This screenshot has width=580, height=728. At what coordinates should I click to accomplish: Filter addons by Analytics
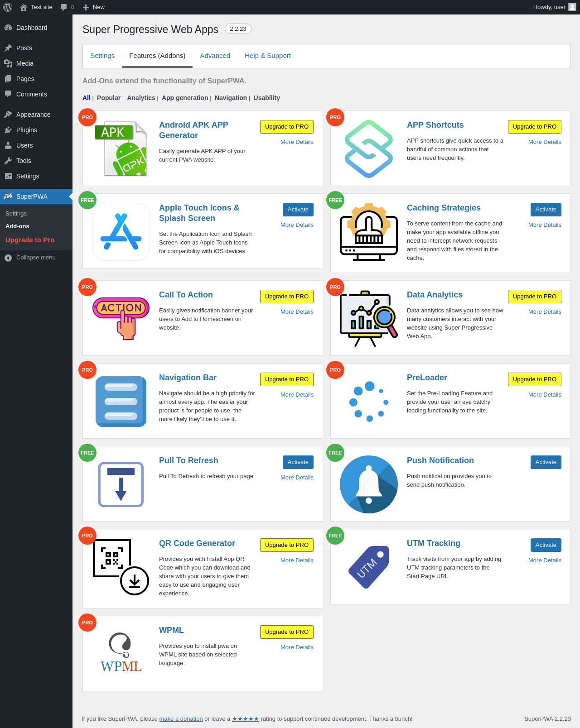[141, 98]
